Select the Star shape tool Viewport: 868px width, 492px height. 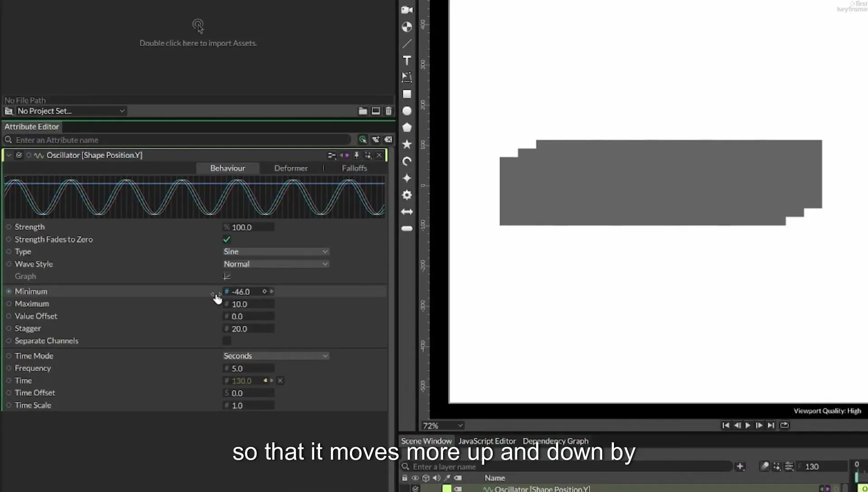407,144
